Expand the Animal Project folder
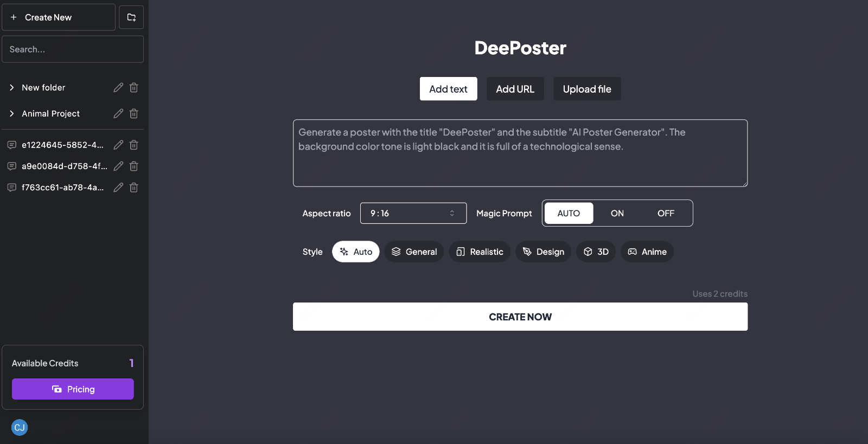868x444 pixels. coord(12,113)
